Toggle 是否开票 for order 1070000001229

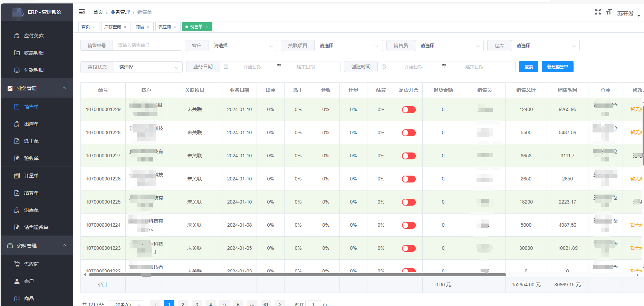tap(408, 110)
